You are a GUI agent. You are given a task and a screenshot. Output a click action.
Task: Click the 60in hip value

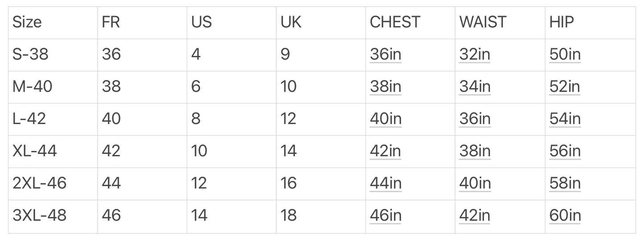point(565,215)
